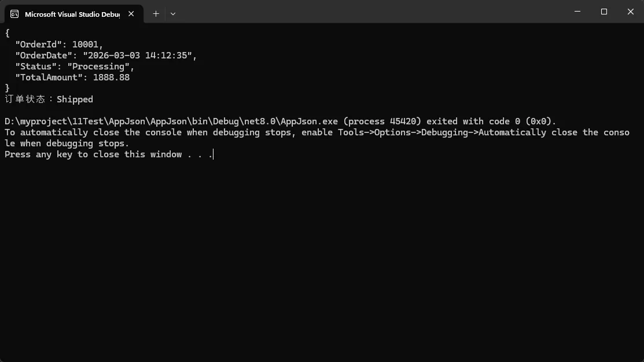
Task: Click the TotalAmount value 1888.88
Action: [111, 77]
